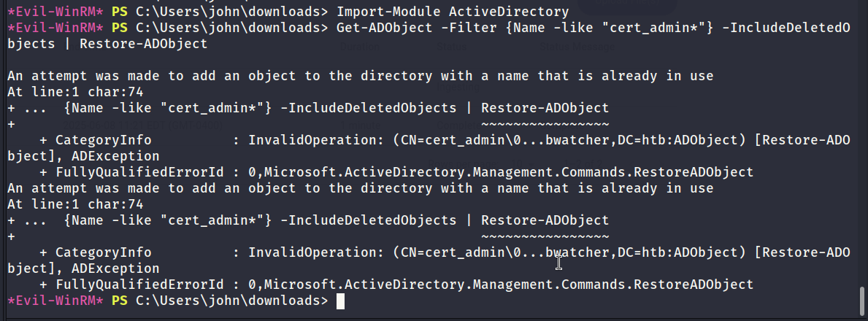Click the first "An attempt was made" error line

pyautogui.click(x=361, y=76)
